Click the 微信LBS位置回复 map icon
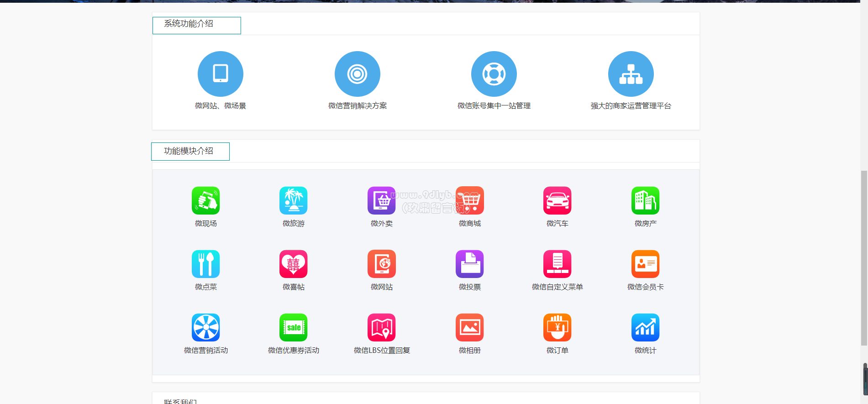 [x=381, y=327]
